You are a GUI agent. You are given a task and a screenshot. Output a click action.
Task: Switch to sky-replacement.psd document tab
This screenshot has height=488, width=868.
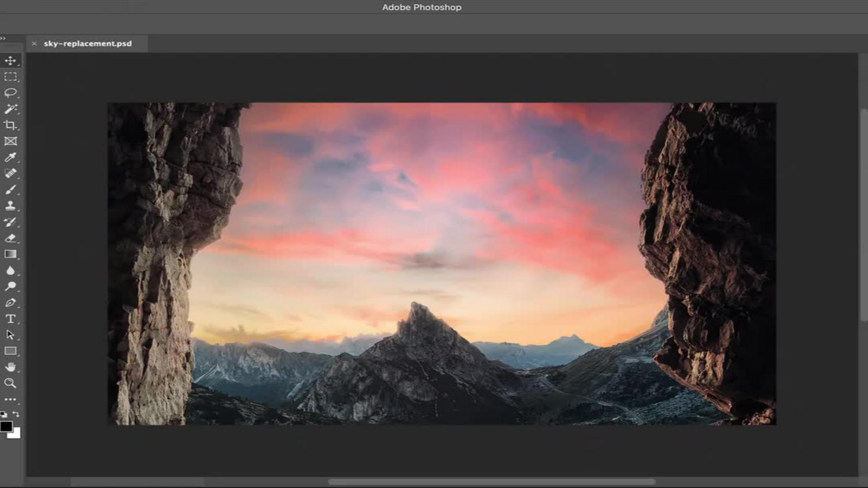(x=88, y=44)
